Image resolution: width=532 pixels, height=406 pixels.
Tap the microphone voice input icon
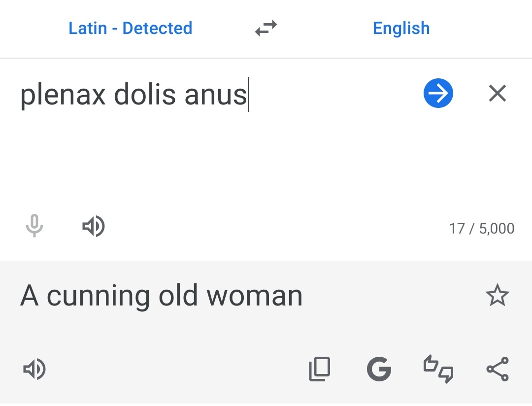click(34, 226)
